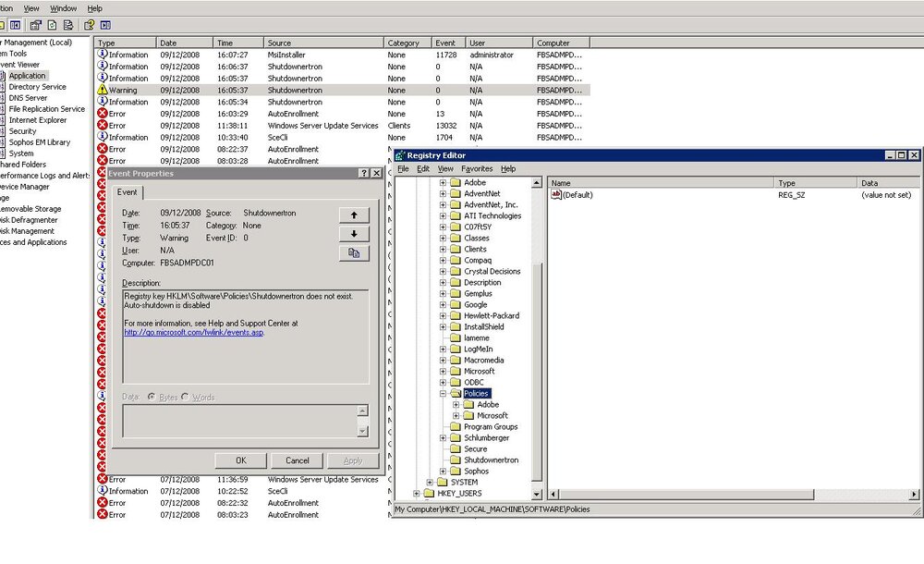Click the Secure folder icon in the registry tree
This screenshot has width=924, height=564.
456,448
